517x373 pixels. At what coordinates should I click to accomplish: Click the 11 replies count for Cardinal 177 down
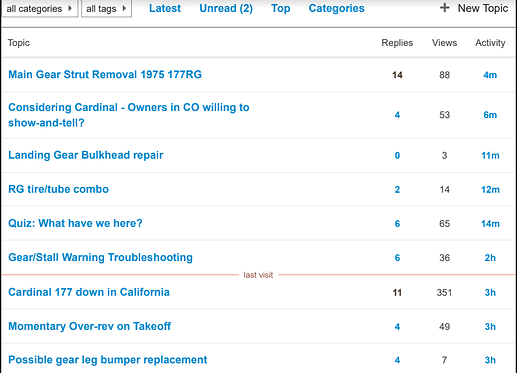(397, 293)
